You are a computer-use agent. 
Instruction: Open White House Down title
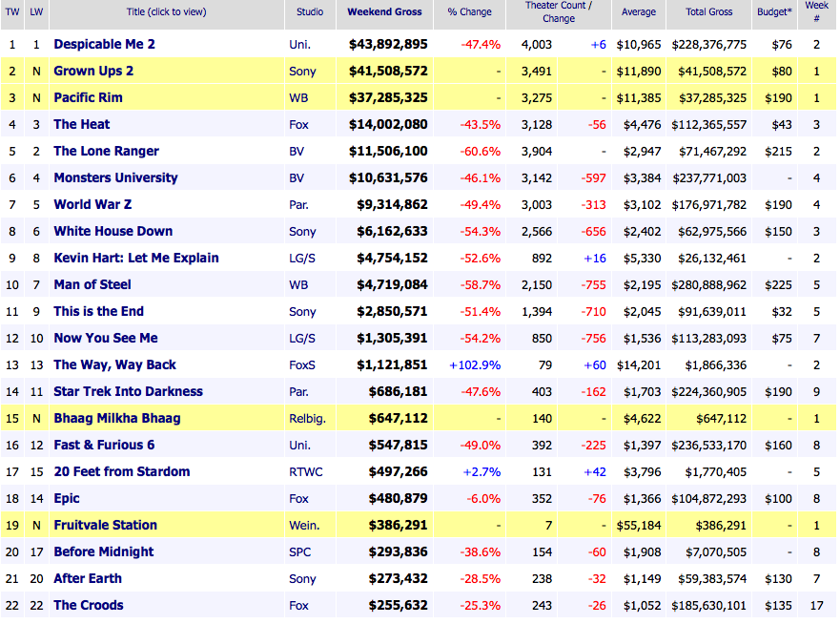click(x=113, y=231)
